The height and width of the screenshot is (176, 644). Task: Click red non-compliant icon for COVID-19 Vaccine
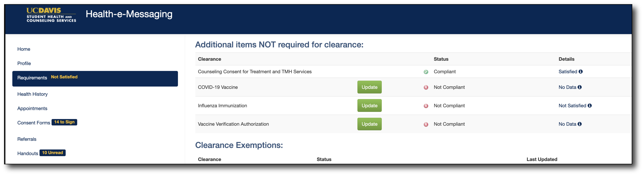[426, 87]
